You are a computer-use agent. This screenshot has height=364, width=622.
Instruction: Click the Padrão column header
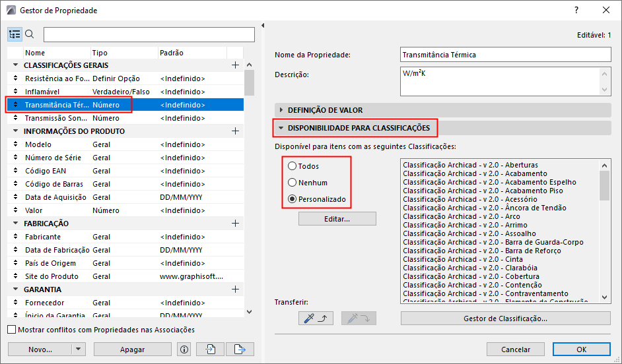[192, 53]
